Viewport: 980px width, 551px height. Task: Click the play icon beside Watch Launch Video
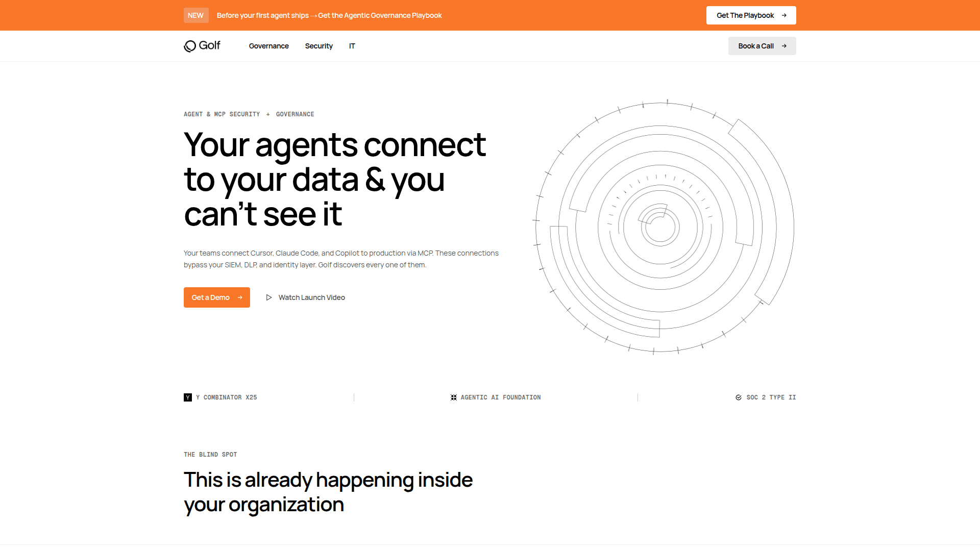click(269, 297)
